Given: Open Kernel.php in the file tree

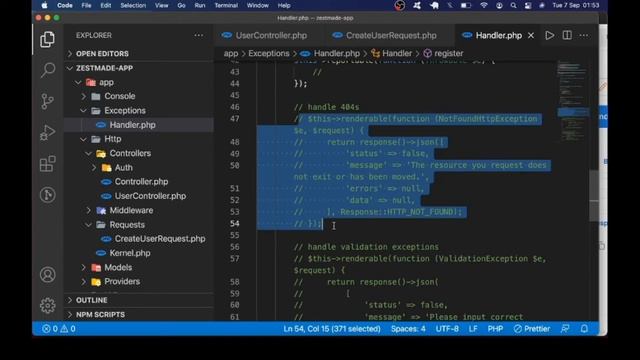Looking at the screenshot, I should 130,253.
